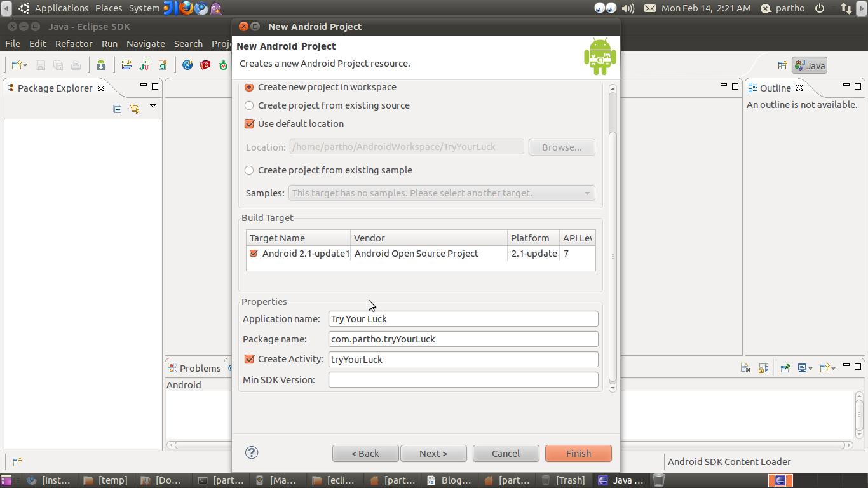Toggle the Scroll Lock console icon
This screenshot has height=488, width=868.
[764, 368]
